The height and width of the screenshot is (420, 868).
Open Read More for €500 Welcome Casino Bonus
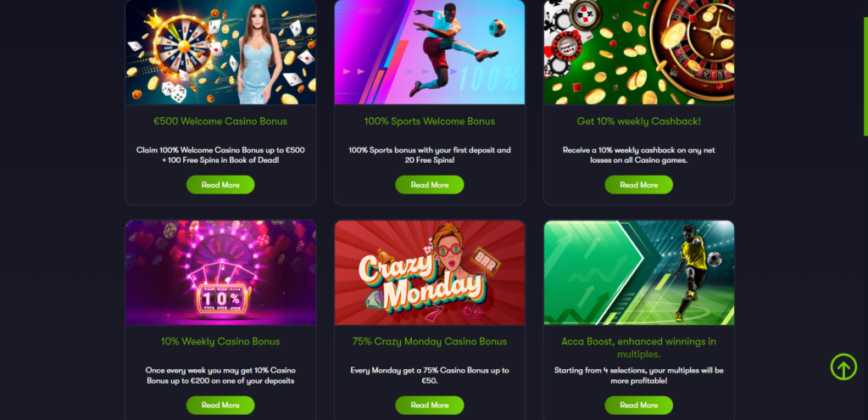coord(220,184)
